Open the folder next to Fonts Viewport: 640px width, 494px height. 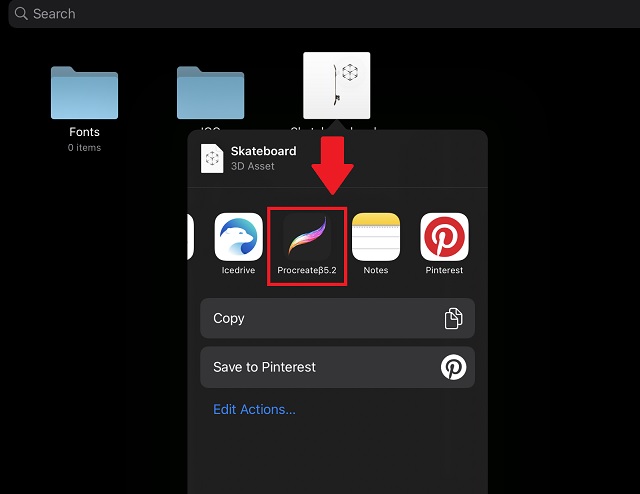tap(210, 93)
